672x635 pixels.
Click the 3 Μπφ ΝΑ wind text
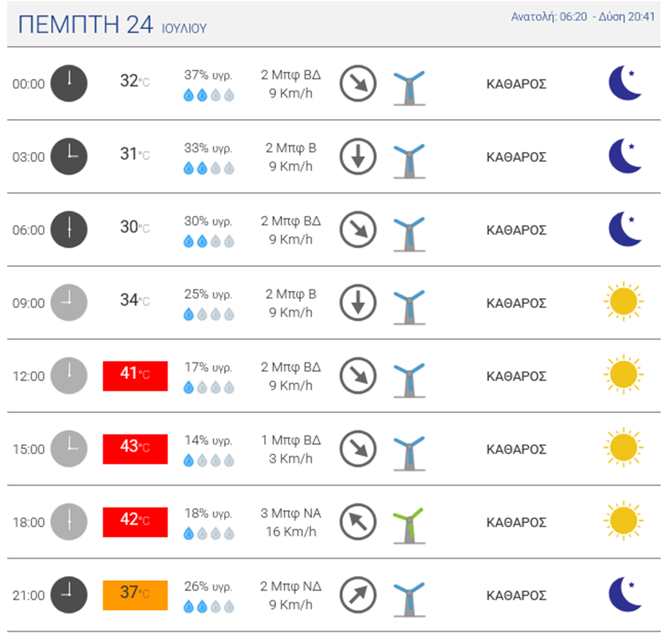(291, 513)
